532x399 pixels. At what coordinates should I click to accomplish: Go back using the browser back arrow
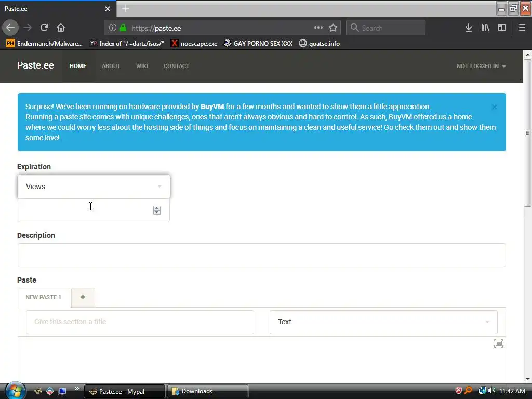click(x=10, y=28)
